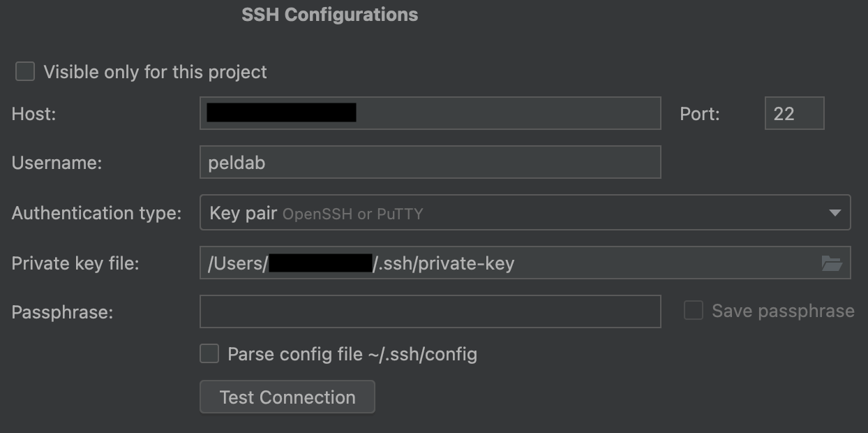The width and height of the screenshot is (868, 433).
Task: Open the Authentication type dropdown arrow
Action: click(x=835, y=213)
